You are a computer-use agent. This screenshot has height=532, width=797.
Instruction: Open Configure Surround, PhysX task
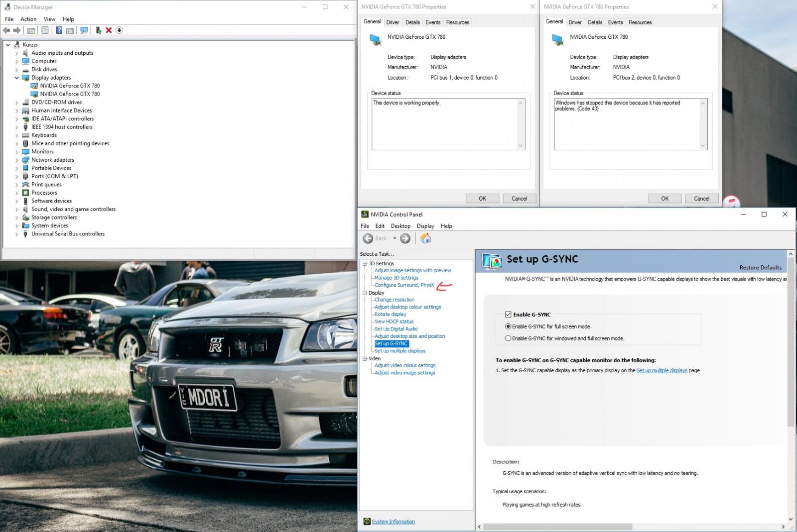tap(404, 285)
